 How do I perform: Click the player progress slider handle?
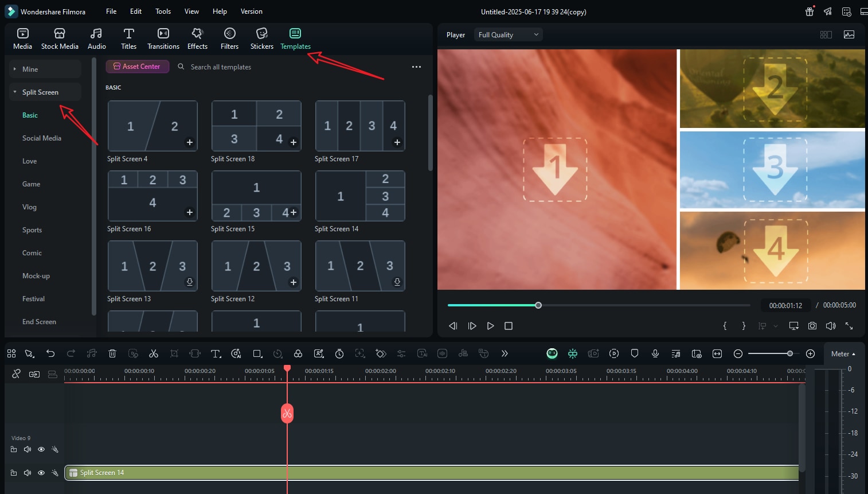[538, 305]
